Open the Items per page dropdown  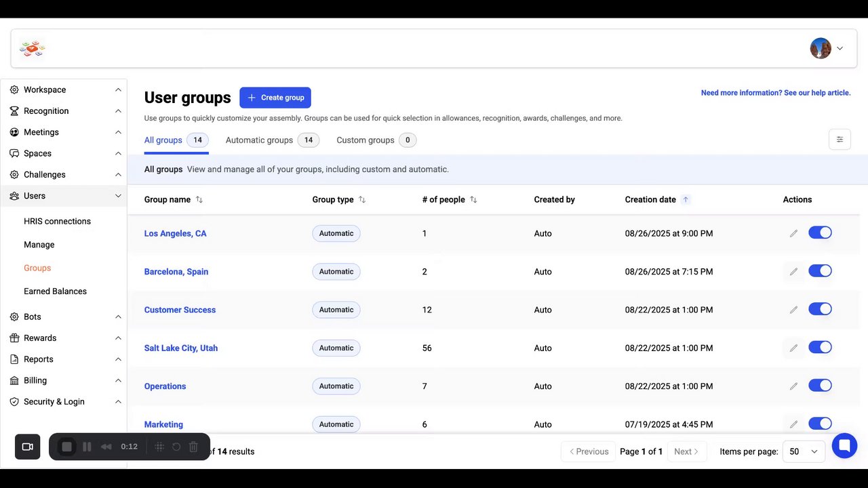pos(804,451)
